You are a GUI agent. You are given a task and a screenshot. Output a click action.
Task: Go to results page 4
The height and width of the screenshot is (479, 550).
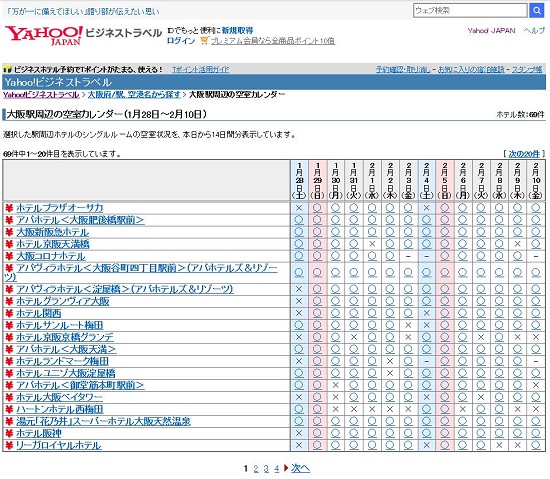click(x=276, y=468)
